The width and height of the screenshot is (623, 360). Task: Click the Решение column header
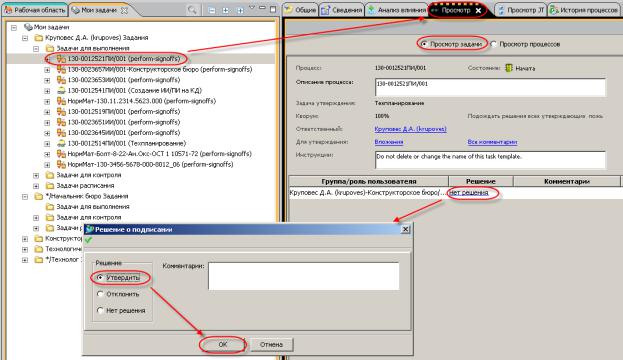click(x=481, y=181)
